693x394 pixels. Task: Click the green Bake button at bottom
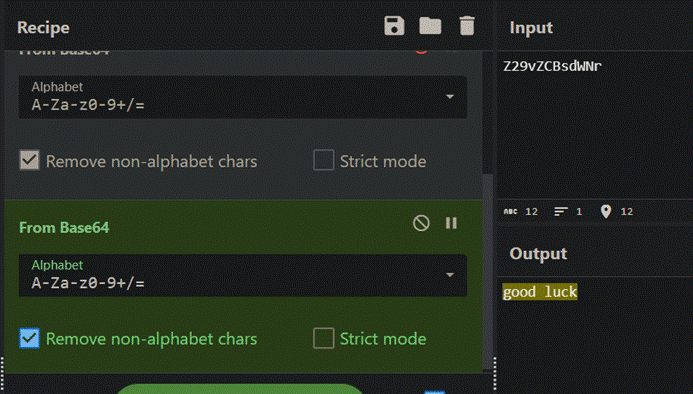[x=240, y=389]
